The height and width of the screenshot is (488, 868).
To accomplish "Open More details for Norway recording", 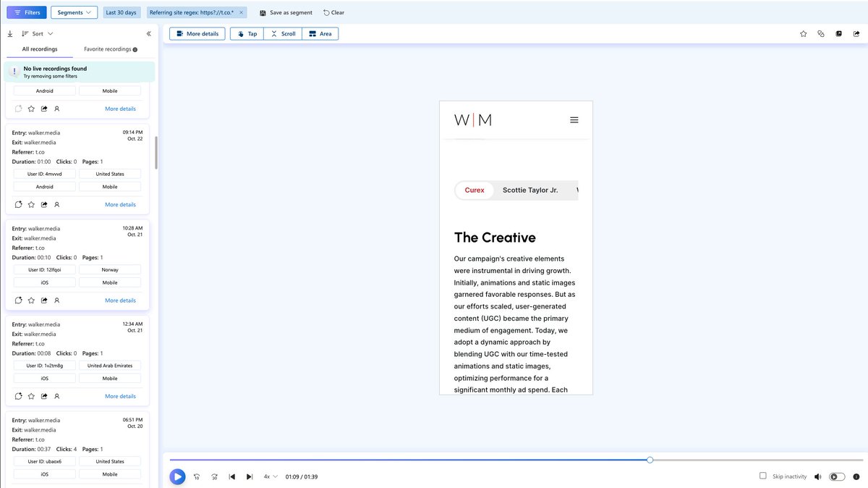I will pyautogui.click(x=120, y=300).
